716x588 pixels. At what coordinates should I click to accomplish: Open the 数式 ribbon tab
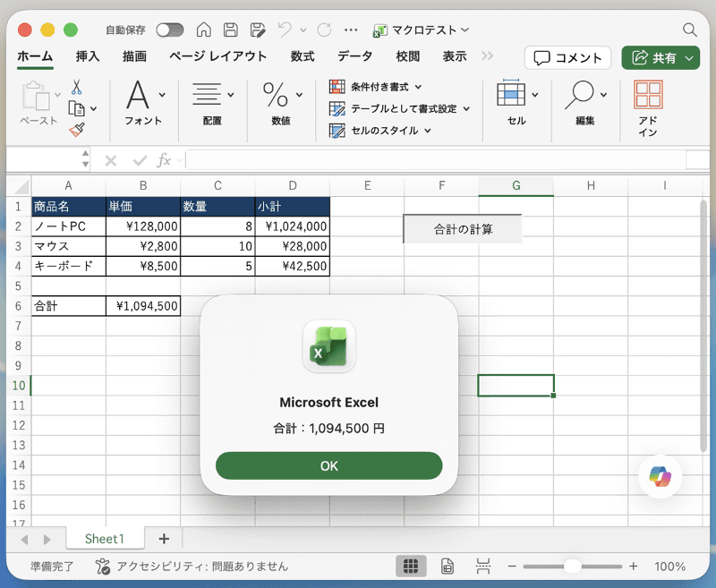(x=303, y=56)
